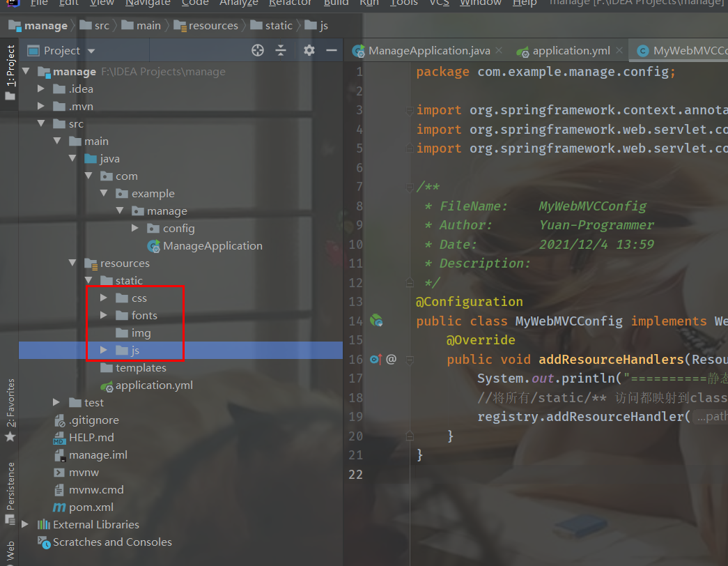Open Project panel settings gear
The height and width of the screenshot is (566, 728).
coord(309,50)
